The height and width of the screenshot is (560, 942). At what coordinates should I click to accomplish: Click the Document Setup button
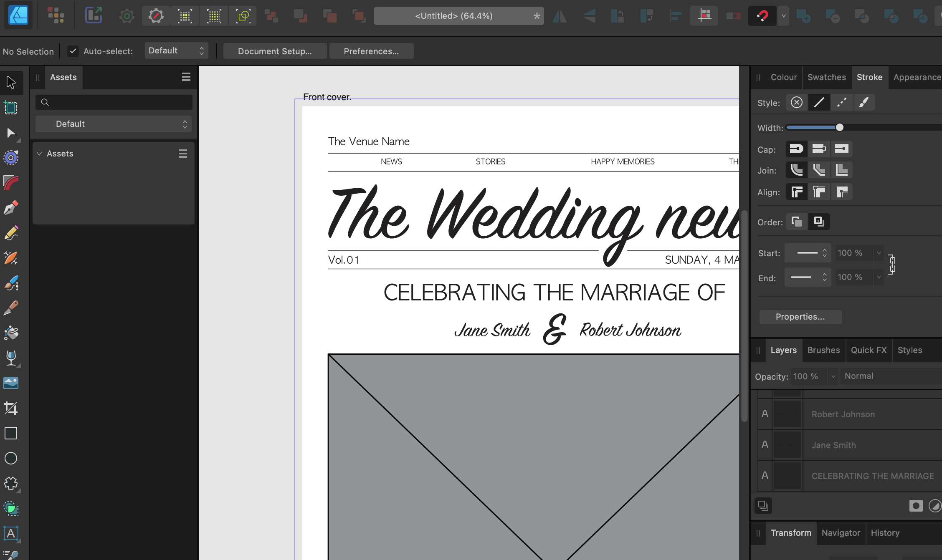(x=275, y=51)
